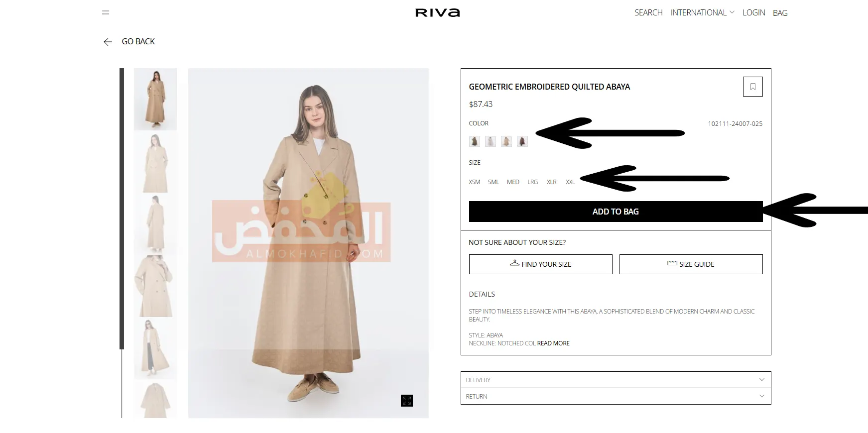This screenshot has height=433, width=868.
Task: Expand the Return section
Action: point(616,396)
